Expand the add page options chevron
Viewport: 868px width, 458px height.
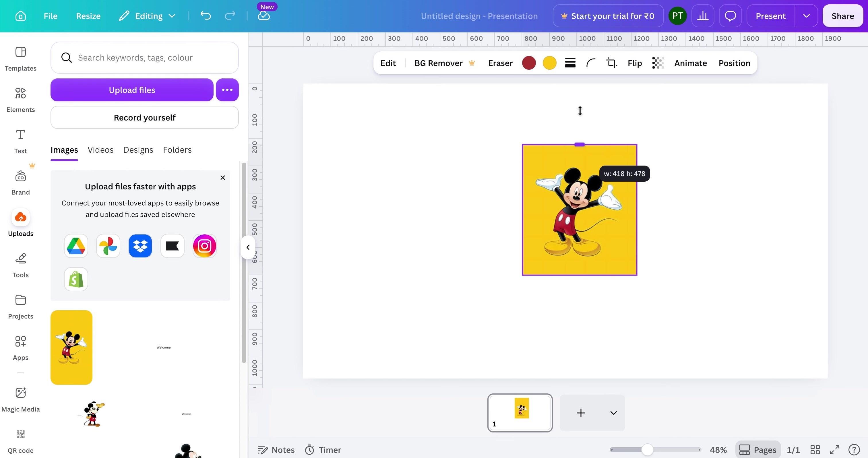pos(613,413)
